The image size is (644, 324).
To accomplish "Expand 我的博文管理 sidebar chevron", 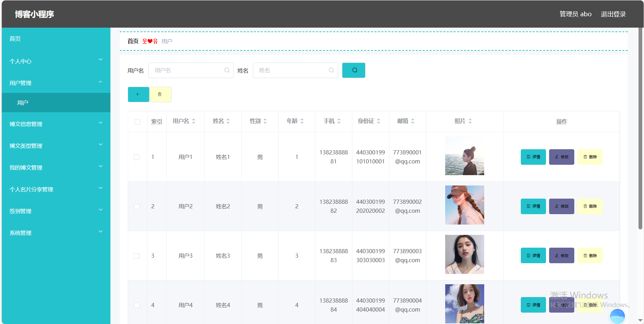I will [101, 166].
